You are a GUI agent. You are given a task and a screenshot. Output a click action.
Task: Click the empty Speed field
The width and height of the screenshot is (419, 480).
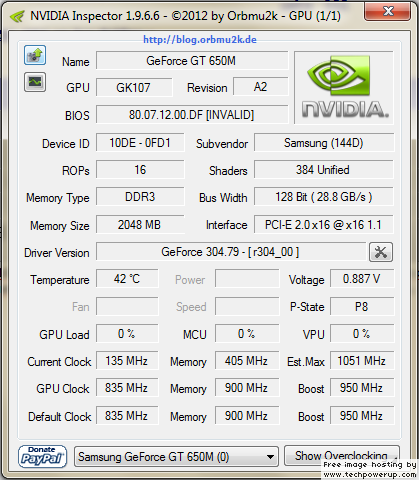coord(247,306)
